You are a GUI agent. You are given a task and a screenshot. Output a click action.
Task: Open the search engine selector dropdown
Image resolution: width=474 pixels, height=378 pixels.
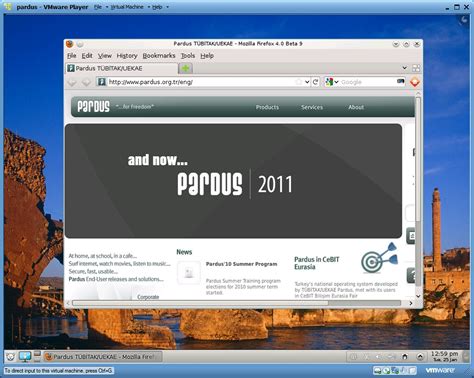[x=331, y=82]
